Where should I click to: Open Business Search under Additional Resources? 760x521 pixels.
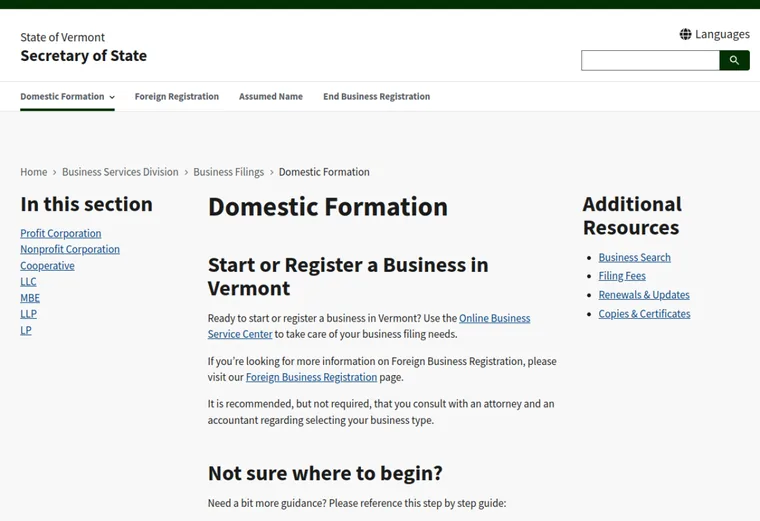tap(634, 257)
